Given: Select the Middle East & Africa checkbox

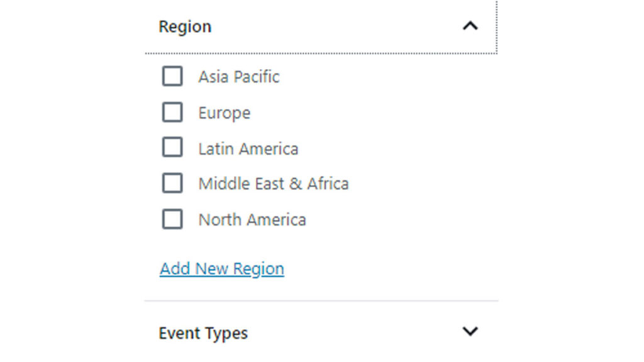Looking at the screenshot, I should [172, 184].
